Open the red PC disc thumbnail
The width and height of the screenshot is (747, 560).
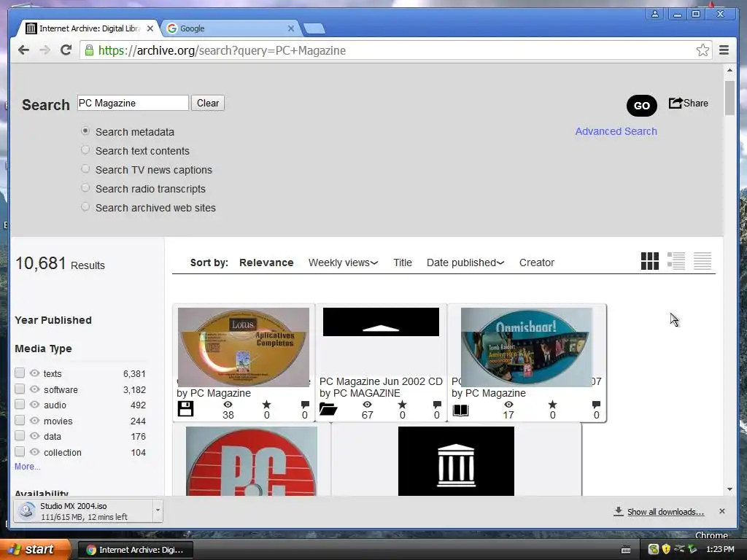click(251, 461)
